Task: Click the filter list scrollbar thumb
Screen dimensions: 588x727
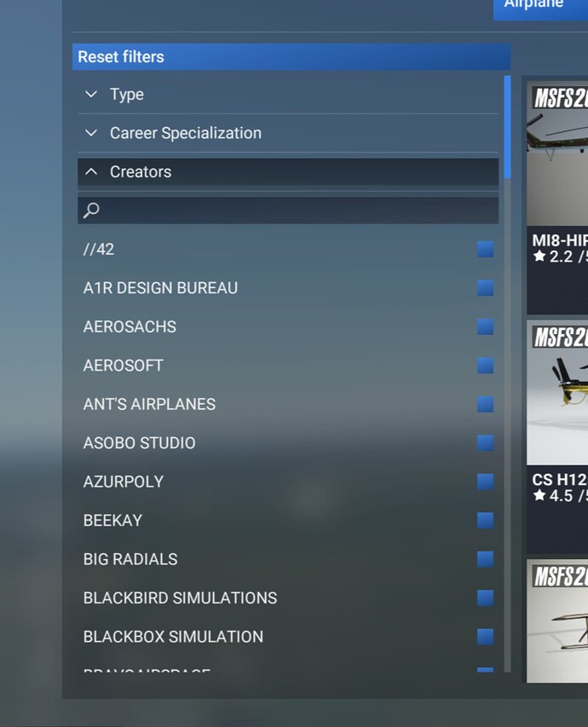Action: pyautogui.click(x=507, y=127)
